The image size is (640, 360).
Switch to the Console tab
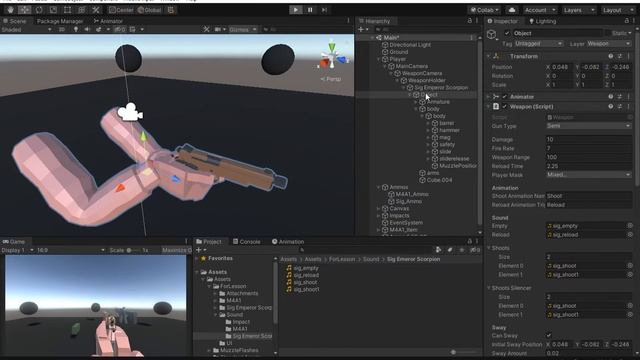tap(247, 242)
